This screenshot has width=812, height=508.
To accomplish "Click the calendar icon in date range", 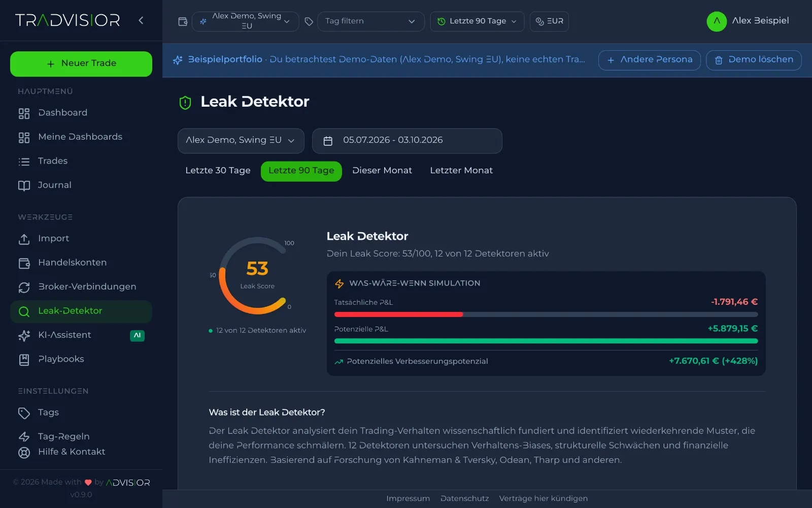I will click(328, 141).
